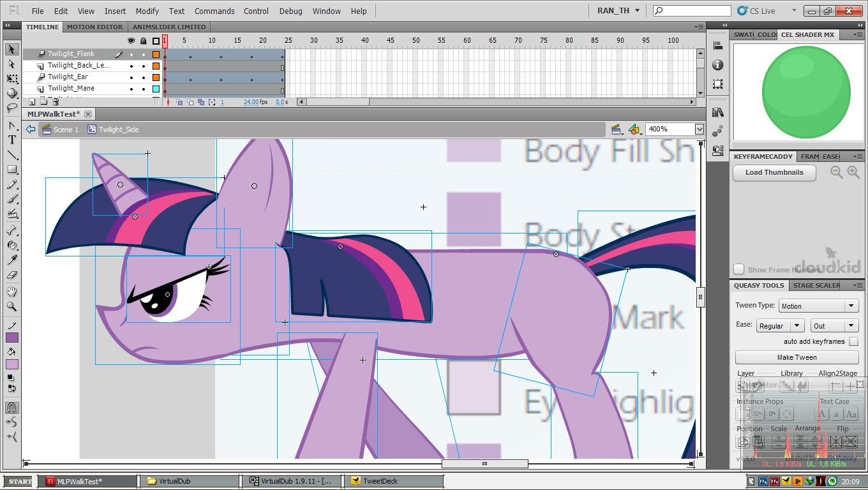Check auto add keyframes box

tap(853, 341)
